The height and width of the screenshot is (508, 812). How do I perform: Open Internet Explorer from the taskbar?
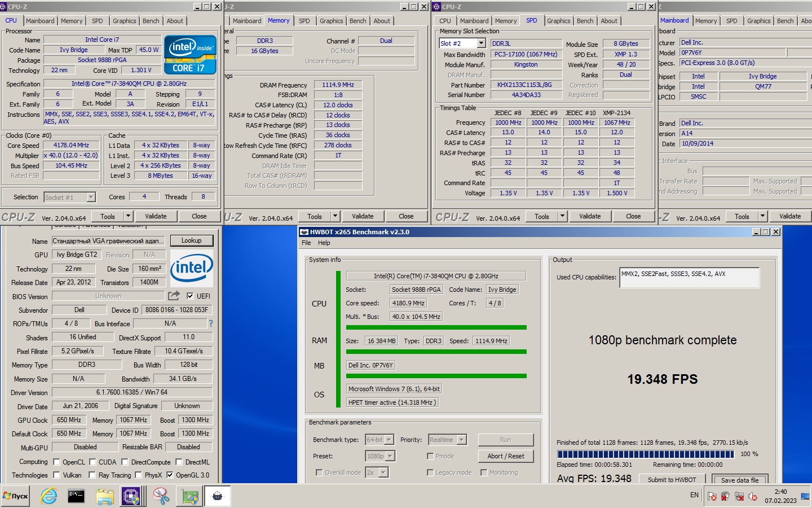pos(49,496)
